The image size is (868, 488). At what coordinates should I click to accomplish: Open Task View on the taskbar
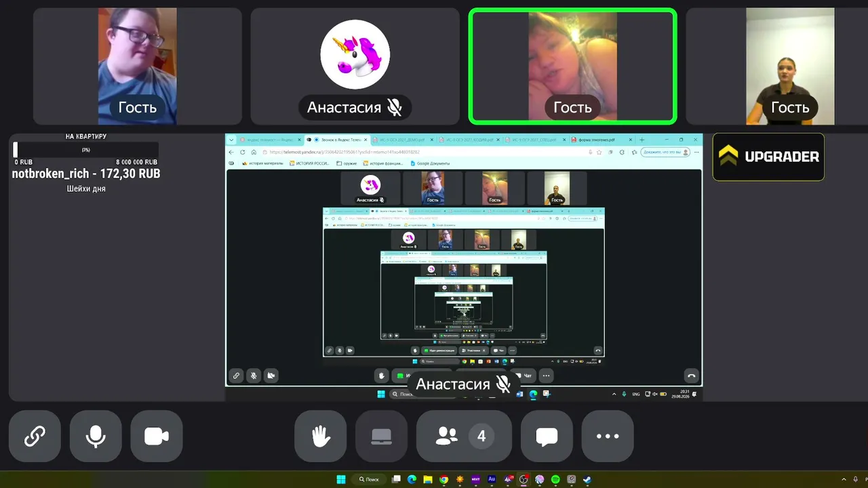tap(397, 480)
